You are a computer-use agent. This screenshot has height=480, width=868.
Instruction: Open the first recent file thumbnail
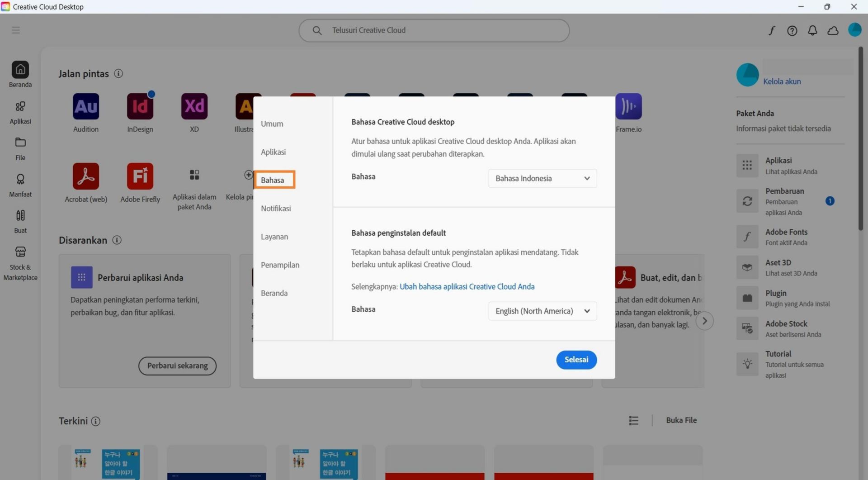108,462
